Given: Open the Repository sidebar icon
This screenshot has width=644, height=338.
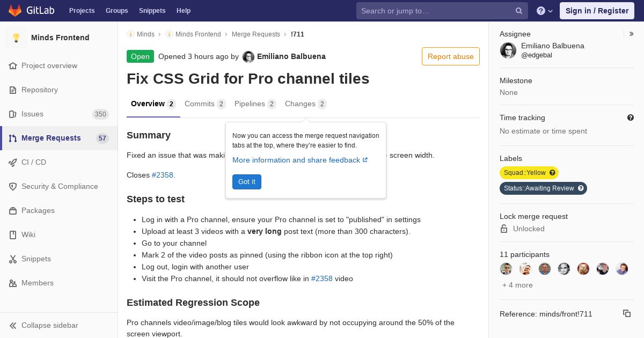Looking at the screenshot, I should [x=13, y=90].
